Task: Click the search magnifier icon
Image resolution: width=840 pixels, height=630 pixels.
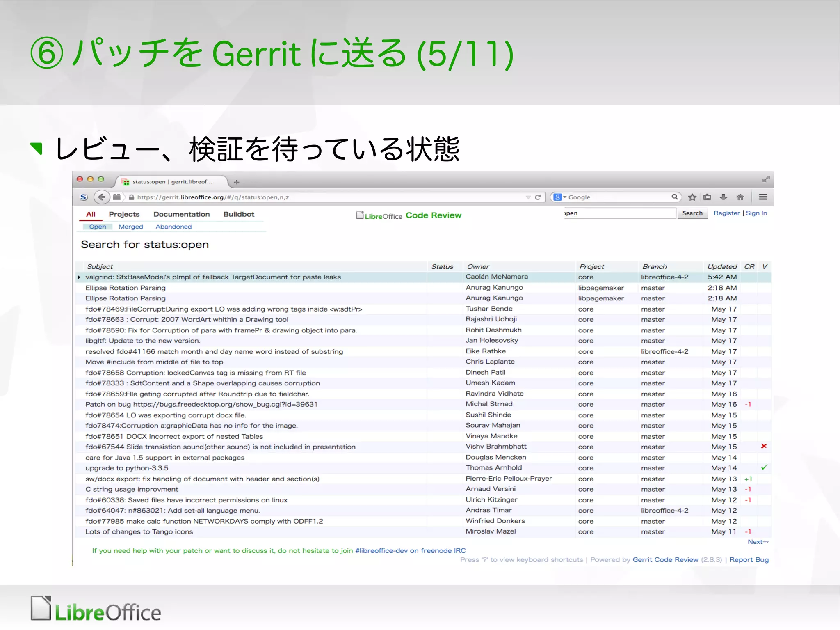Action: 675,197
